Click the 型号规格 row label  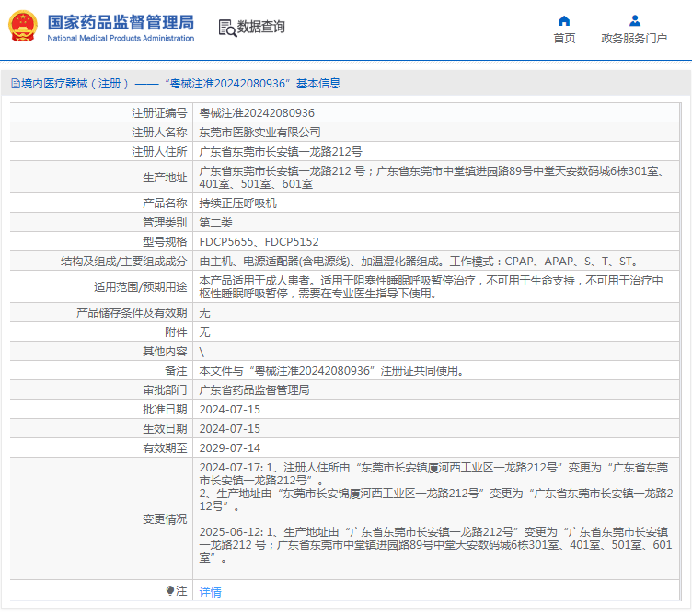[165, 242]
